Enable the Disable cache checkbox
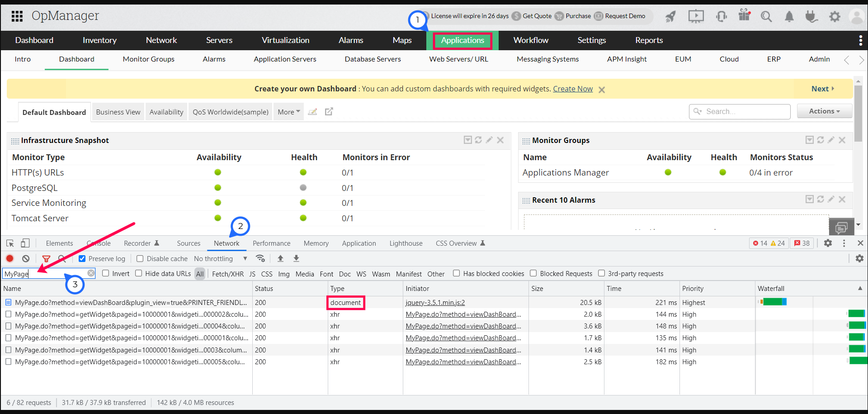The width and height of the screenshot is (868, 414). click(140, 259)
